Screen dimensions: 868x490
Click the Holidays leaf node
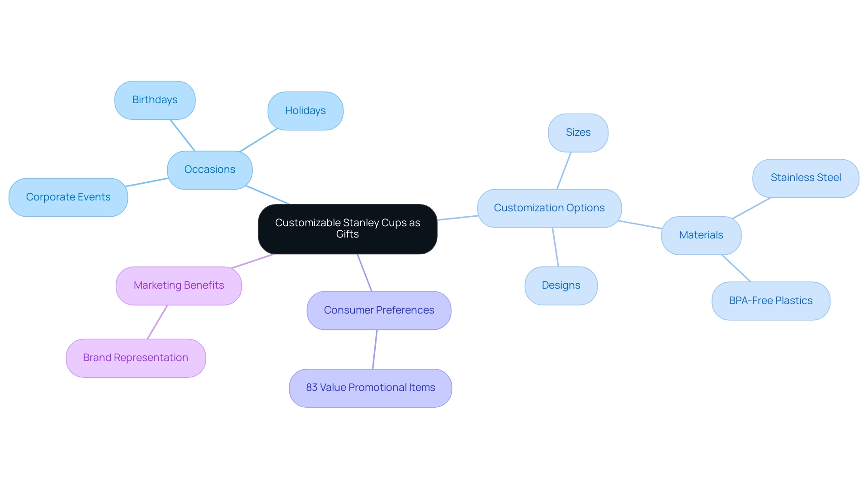303,110
